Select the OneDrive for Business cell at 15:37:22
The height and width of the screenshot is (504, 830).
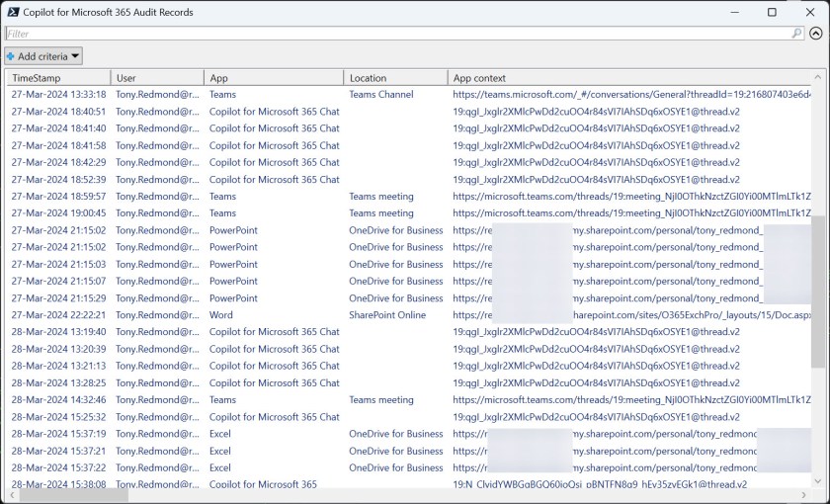(x=396, y=467)
